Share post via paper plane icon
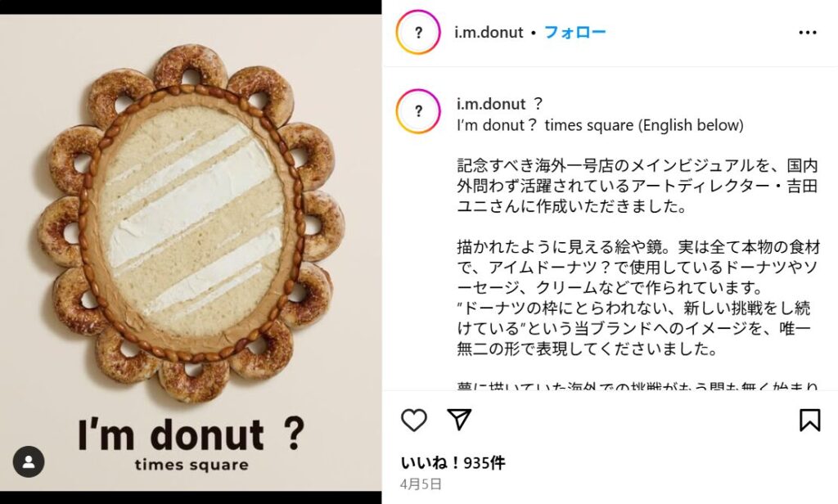 click(x=459, y=420)
